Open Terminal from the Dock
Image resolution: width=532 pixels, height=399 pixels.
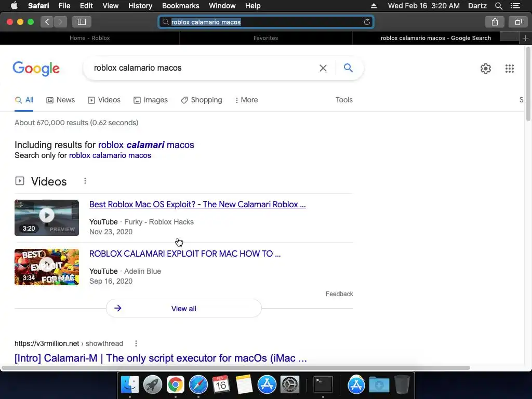click(323, 385)
